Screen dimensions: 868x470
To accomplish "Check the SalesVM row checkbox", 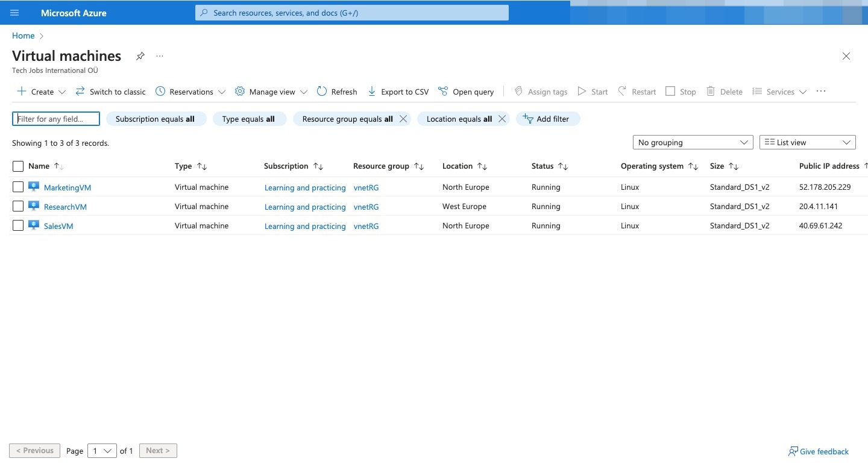I will [18, 226].
